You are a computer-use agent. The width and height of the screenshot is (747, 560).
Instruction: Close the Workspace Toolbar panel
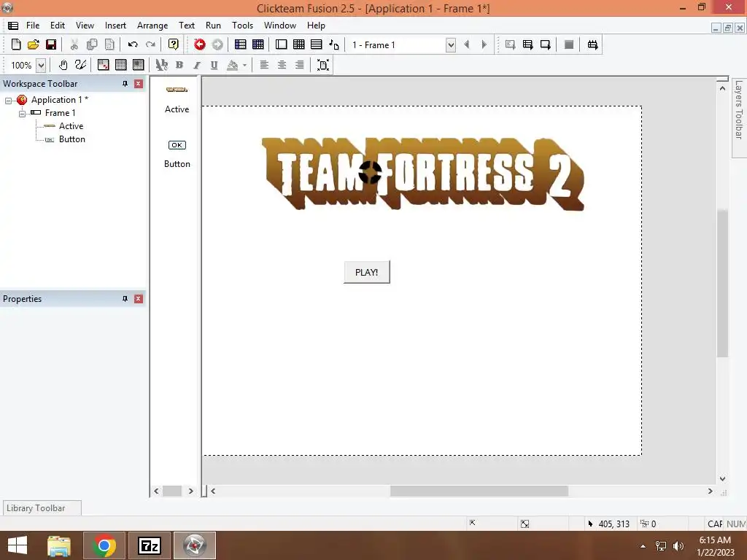point(139,84)
